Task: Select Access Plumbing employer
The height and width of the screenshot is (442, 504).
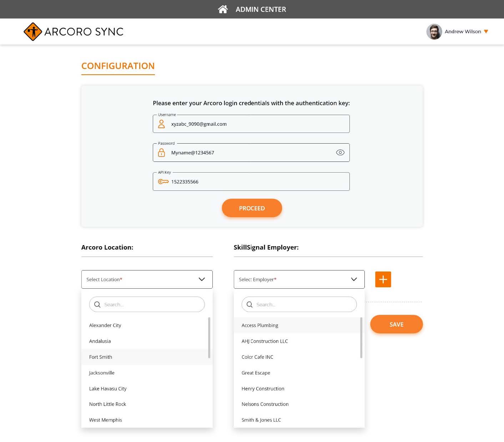Action: tap(297, 325)
